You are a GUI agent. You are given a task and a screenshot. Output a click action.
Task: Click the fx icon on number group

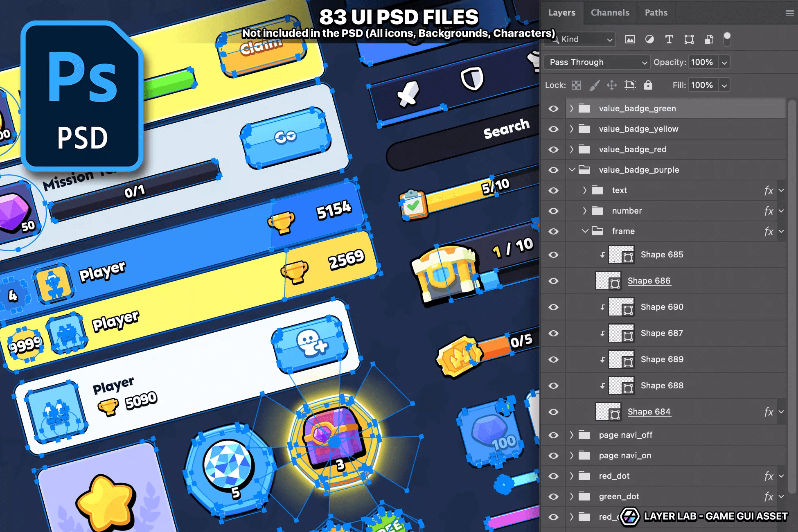(769, 211)
